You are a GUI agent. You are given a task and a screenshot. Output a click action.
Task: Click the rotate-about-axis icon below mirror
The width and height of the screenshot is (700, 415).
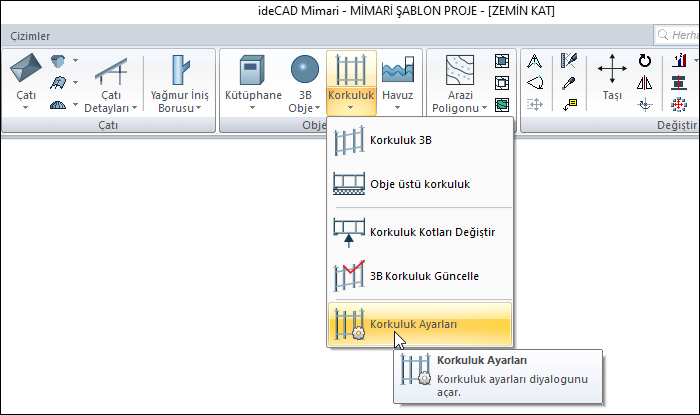coord(645,105)
